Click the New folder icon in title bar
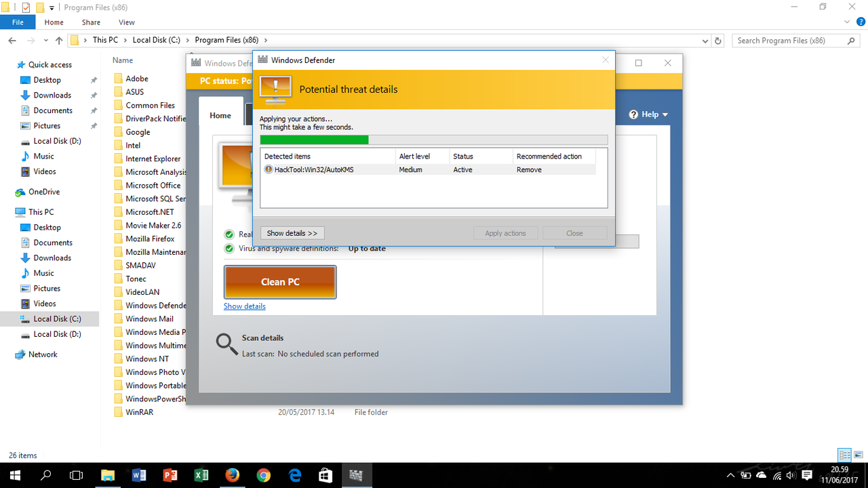The image size is (868, 488). (x=40, y=7)
